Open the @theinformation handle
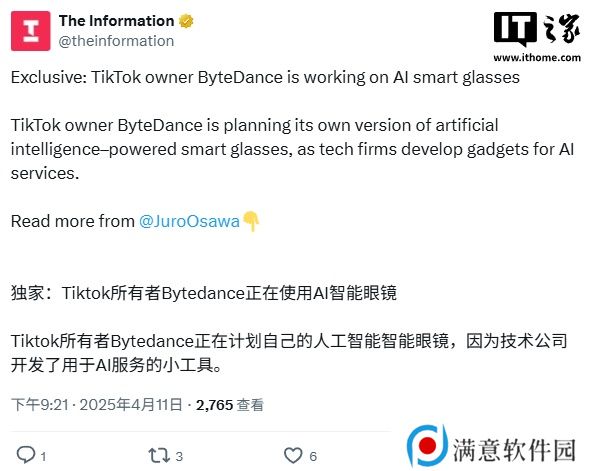Image resolution: width=591 pixels, height=471 pixels. point(116,41)
